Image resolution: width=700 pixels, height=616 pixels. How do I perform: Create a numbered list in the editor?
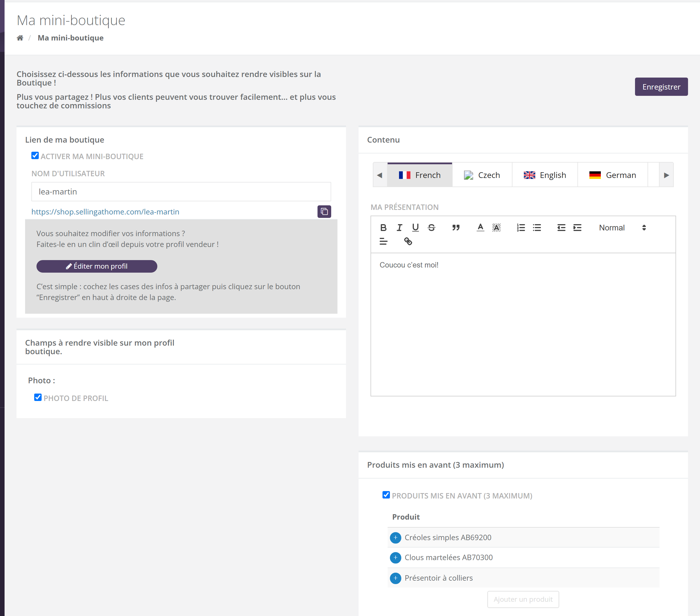pyautogui.click(x=521, y=228)
